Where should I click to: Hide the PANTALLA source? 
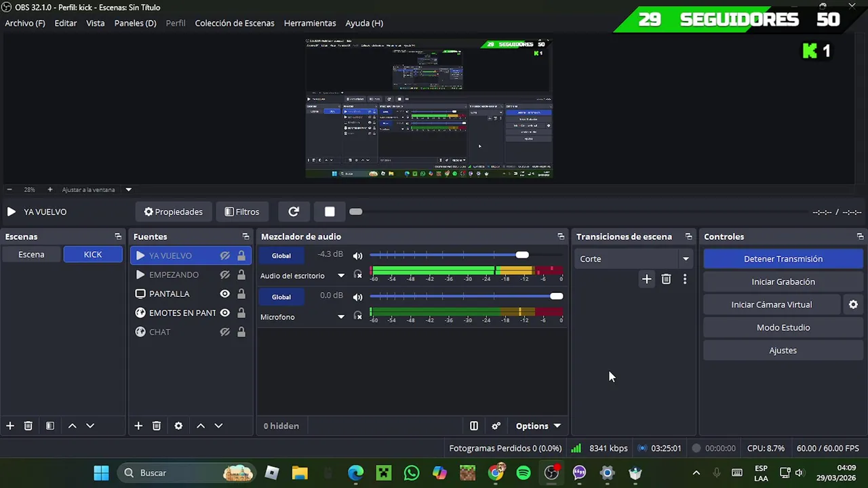[x=224, y=293]
